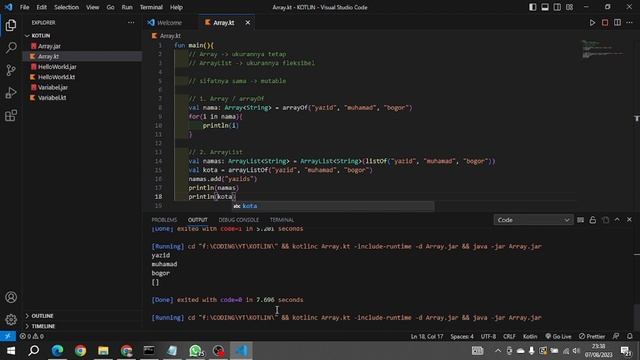This screenshot has height=360, width=640.
Task: Click the code minimap preview
Action: (x=602, y=49)
